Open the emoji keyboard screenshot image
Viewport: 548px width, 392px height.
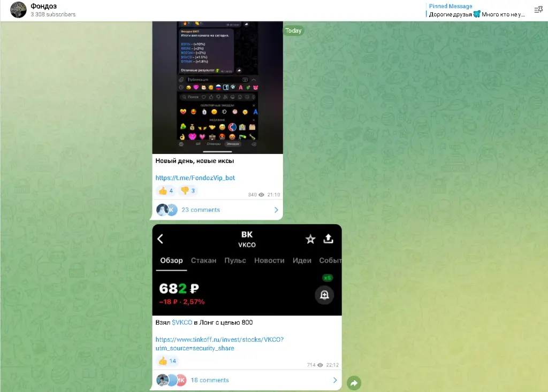click(x=217, y=87)
